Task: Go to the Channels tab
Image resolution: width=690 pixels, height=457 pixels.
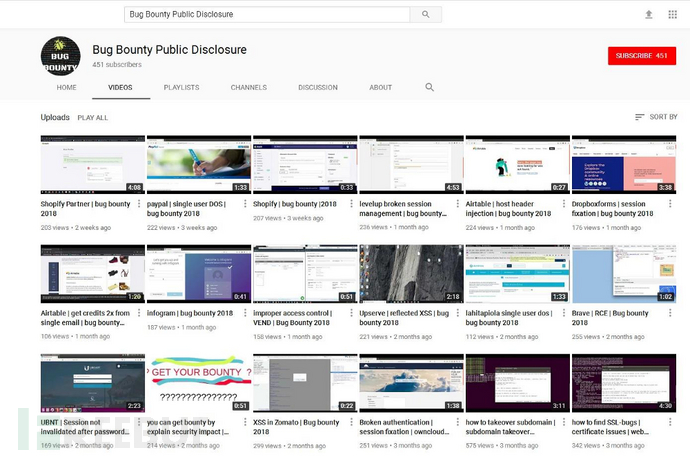Action: coord(249,88)
